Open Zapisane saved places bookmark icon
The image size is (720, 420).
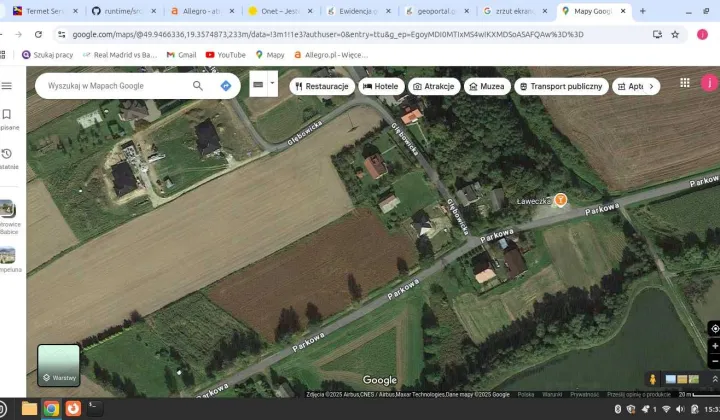(6, 114)
